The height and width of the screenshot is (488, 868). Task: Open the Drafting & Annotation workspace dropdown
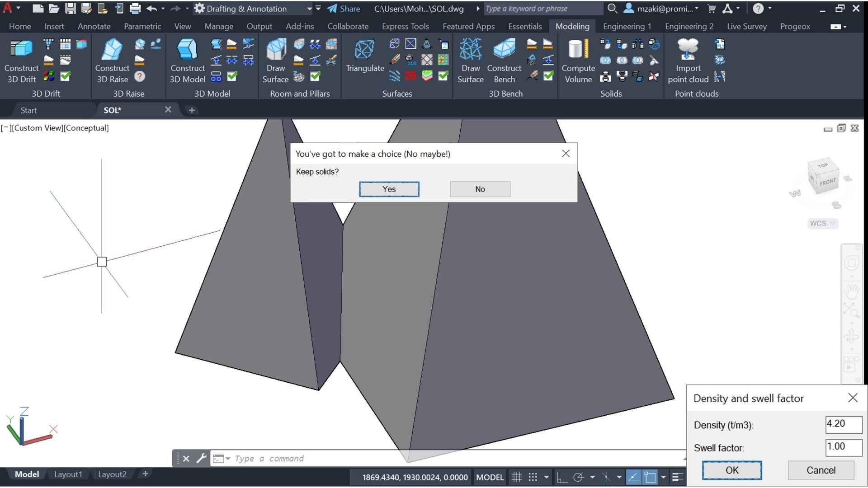point(309,9)
